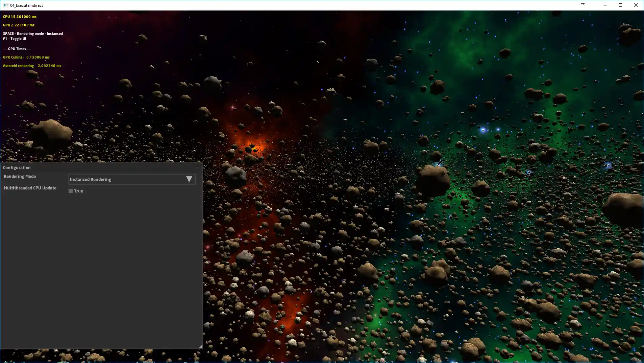644x363 pixels.
Task: Click the SPACE rendering mode hint text
Action: point(33,33)
